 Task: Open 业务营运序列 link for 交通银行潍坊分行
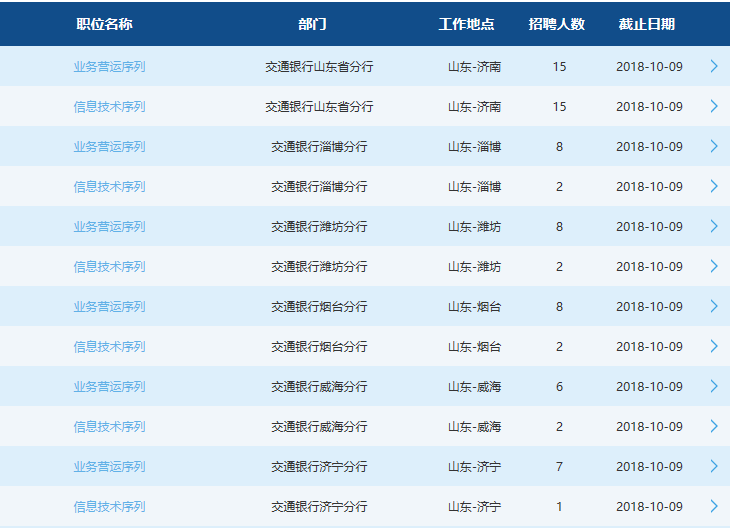click(x=110, y=227)
